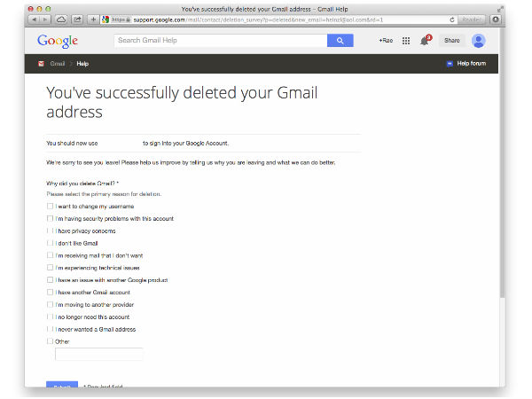Screen dimensions: 532x399
Task: Click the blue search magnifier button
Action: click(340, 41)
